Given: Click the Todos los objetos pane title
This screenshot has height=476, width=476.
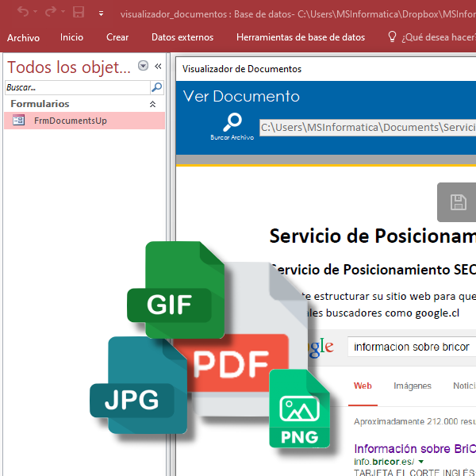Looking at the screenshot, I should pos(69,67).
